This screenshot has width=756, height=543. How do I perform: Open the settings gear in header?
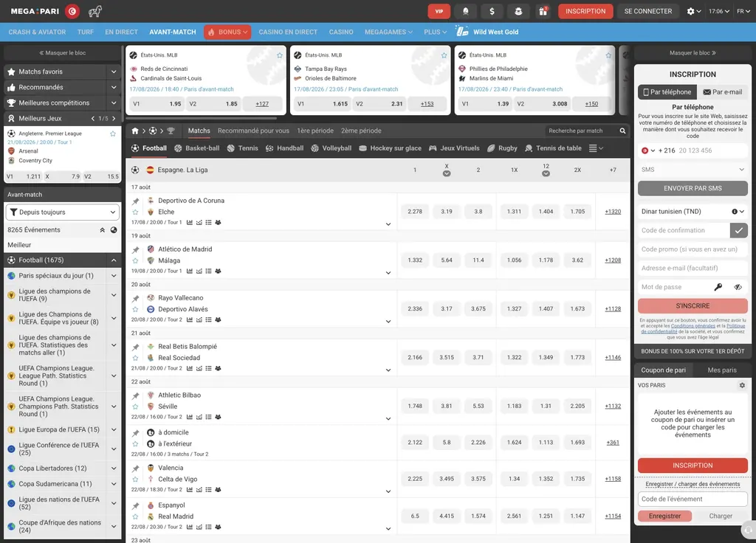(693, 11)
